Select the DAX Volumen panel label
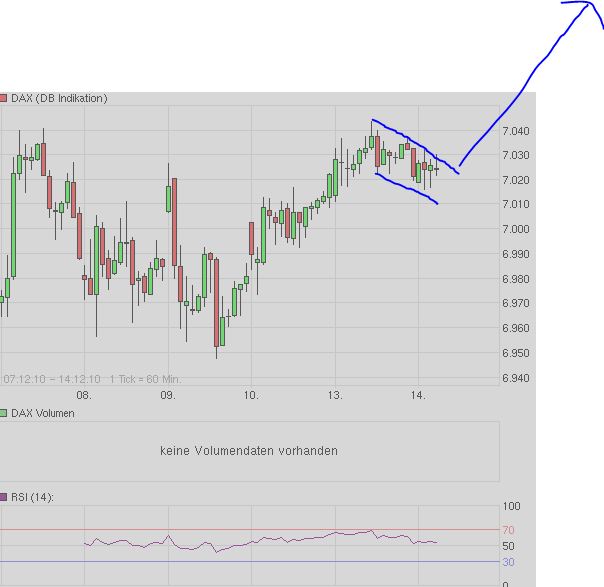 pos(43,413)
